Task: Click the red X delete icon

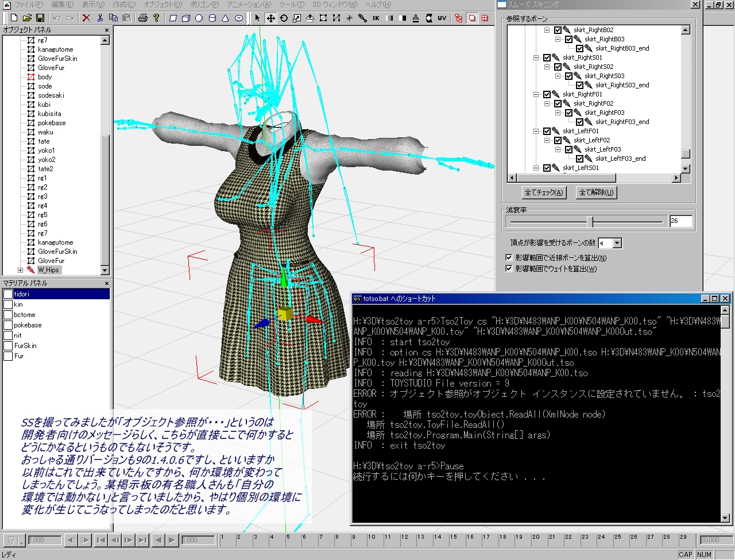Action: pyautogui.click(x=86, y=18)
